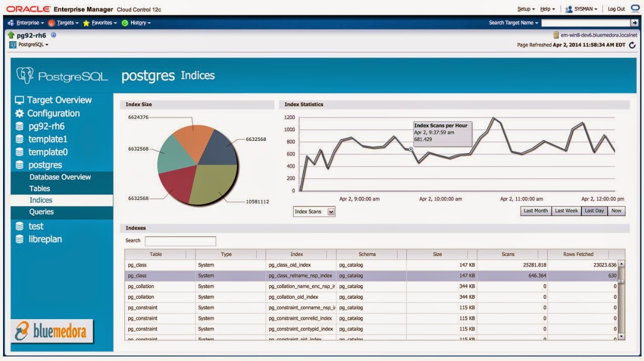Click the refresh page icon

click(x=632, y=45)
